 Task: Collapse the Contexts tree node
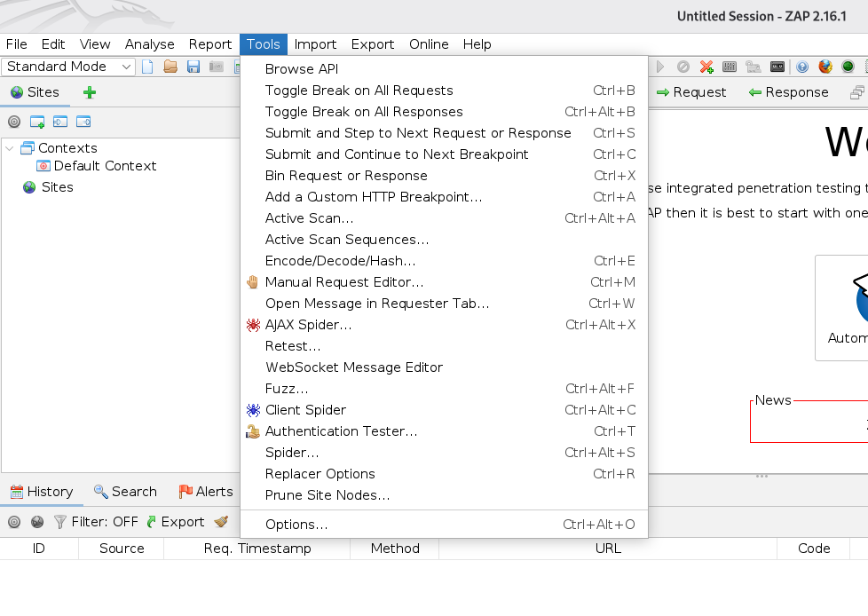pos(10,148)
